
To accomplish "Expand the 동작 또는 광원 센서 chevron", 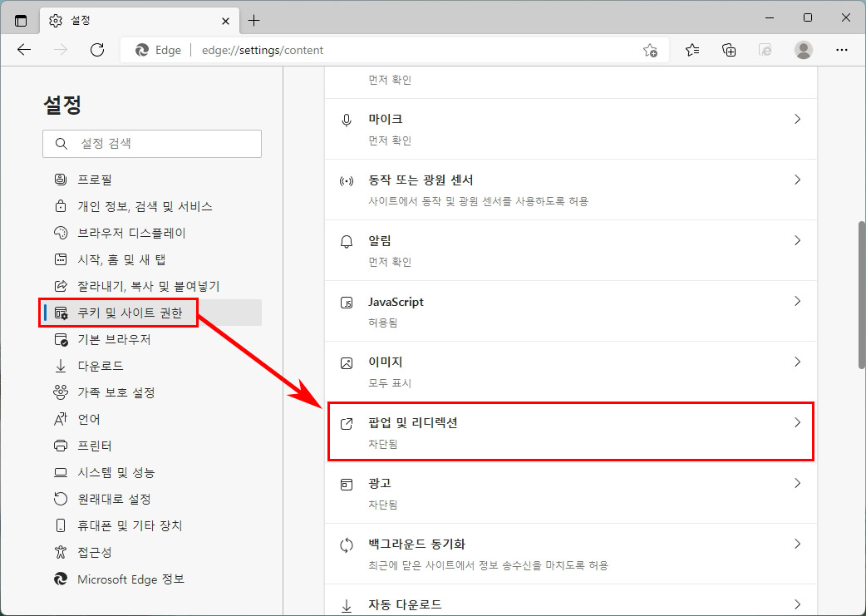I will [x=797, y=180].
